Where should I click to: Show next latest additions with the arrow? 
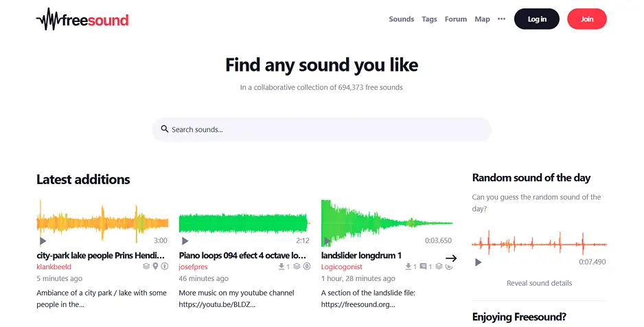click(451, 258)
